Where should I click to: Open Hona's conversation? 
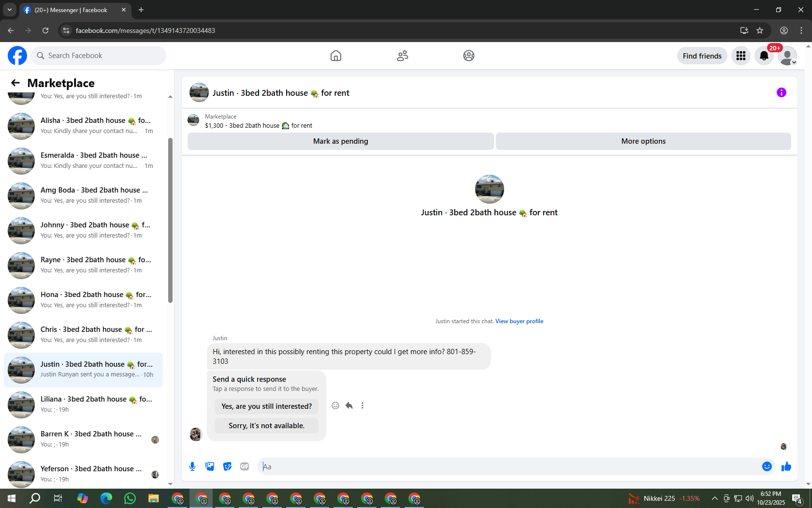click(x=83, y=300)
